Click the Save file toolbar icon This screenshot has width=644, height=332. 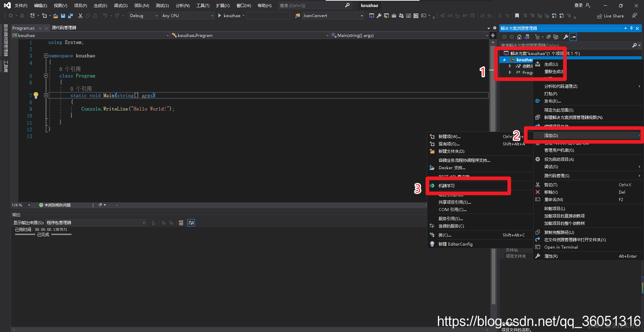pyautogui.click(x=63, y=16)
